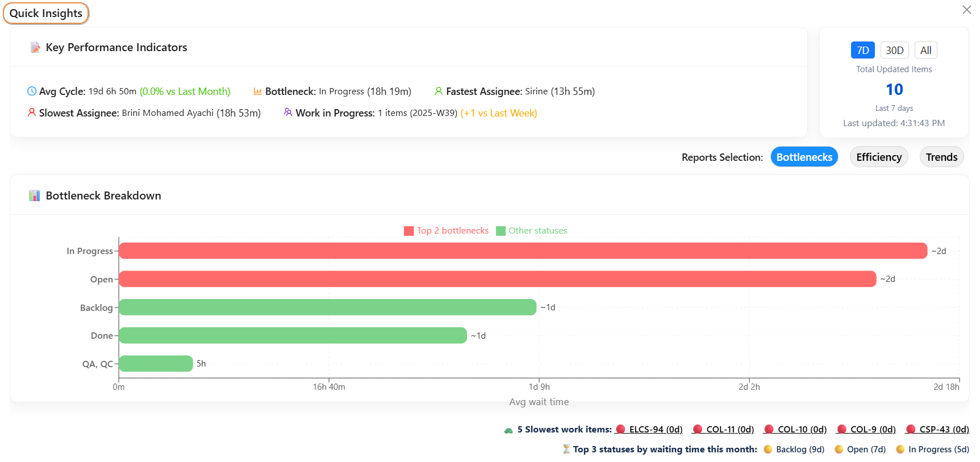Click the Bottleneck Breakdown chart icon

35,196
